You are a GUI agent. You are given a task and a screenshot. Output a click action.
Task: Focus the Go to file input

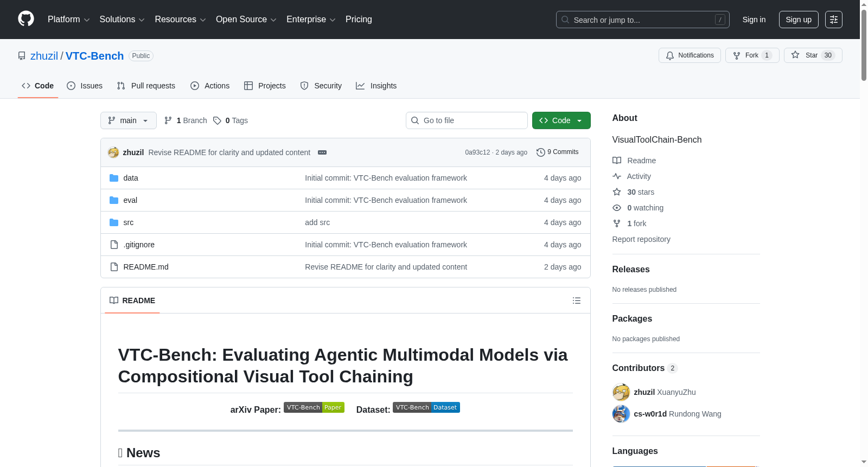pos(467,120)
